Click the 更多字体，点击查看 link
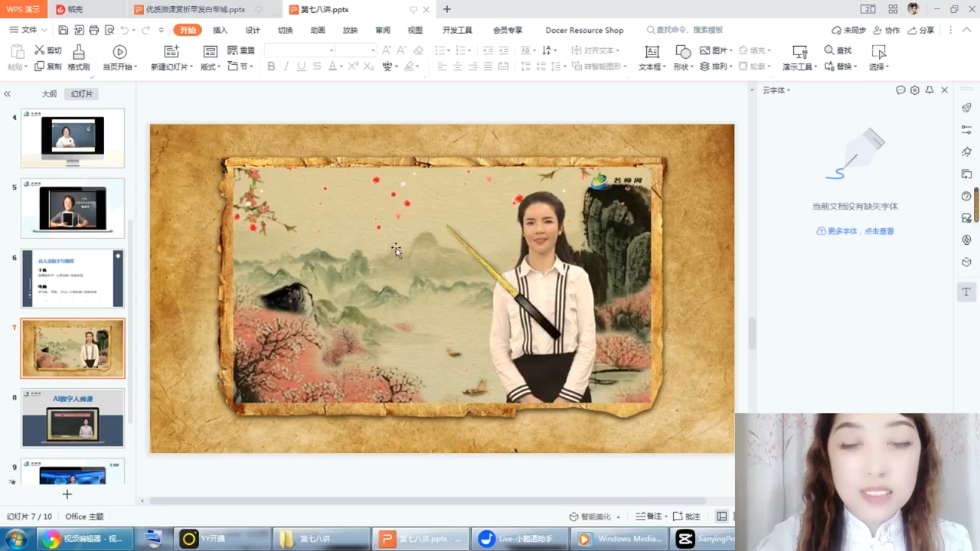Viewport: 980px width, 551px height. (x=855, y=231)
